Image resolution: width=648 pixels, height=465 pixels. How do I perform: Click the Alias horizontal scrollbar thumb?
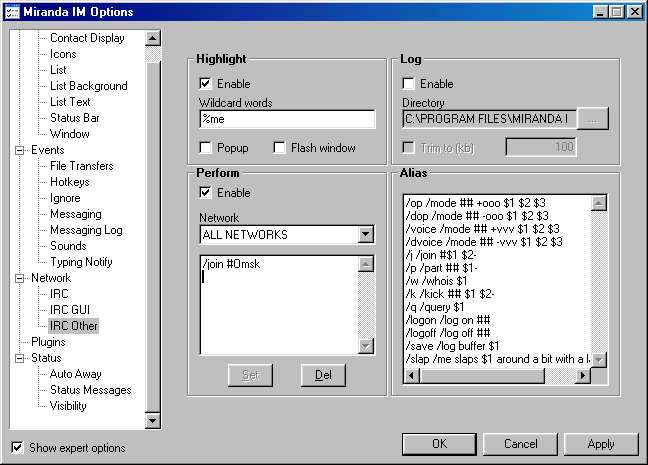coord(482,376)
